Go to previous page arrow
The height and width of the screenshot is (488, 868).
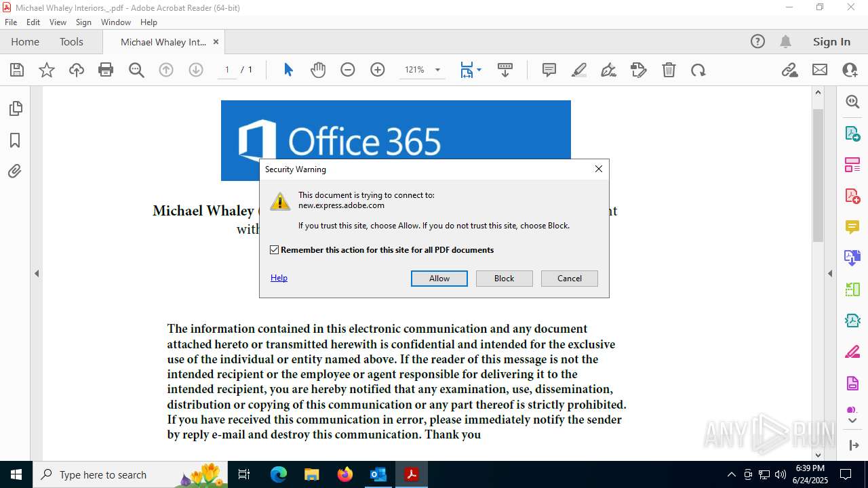[x=166, y=70]
